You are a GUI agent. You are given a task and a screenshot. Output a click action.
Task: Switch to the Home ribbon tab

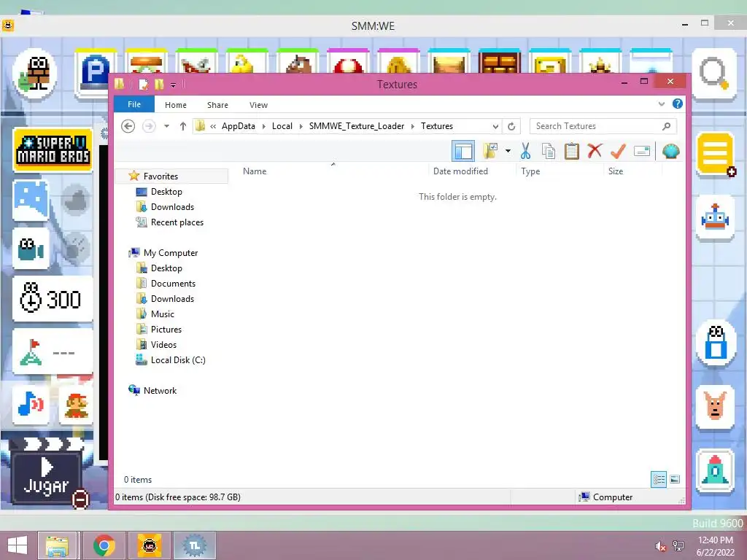click(176, 105)
